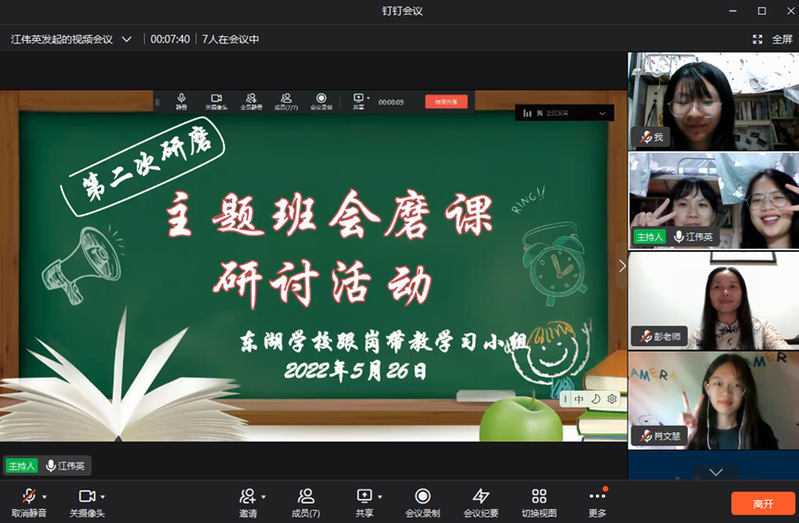This screenshot has width=799, height=523.
Task: Collapse the participant video side panel
Action: click(621, 266)
